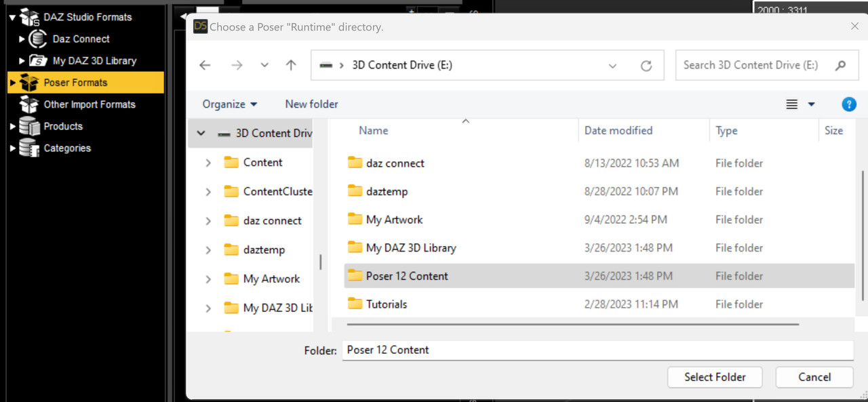This screenshot has height=402, width=868.
Task: Expand the Products tree node
Action: click(x=12, y=126)
